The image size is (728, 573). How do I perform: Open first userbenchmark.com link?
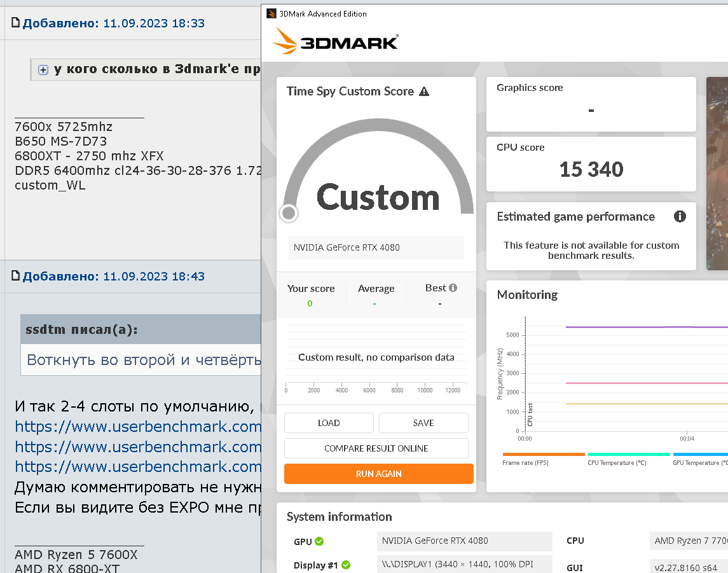pyautogui.click(x=138, y=426)
